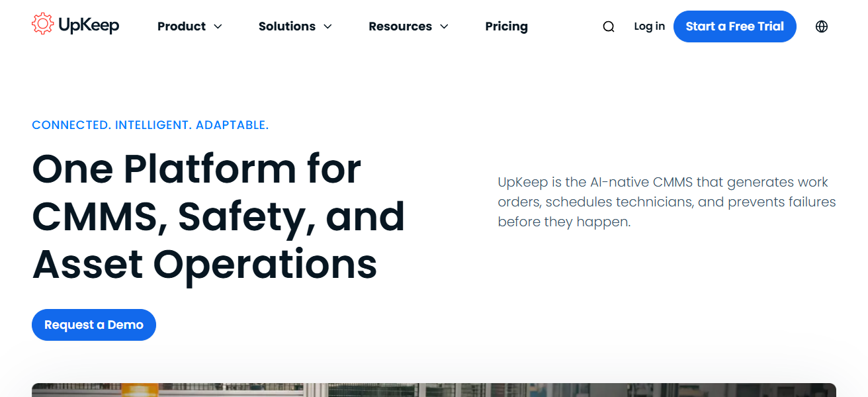Click the hero image preview strip
Viewport: 868px width, 397px height.
coord(434,390)
